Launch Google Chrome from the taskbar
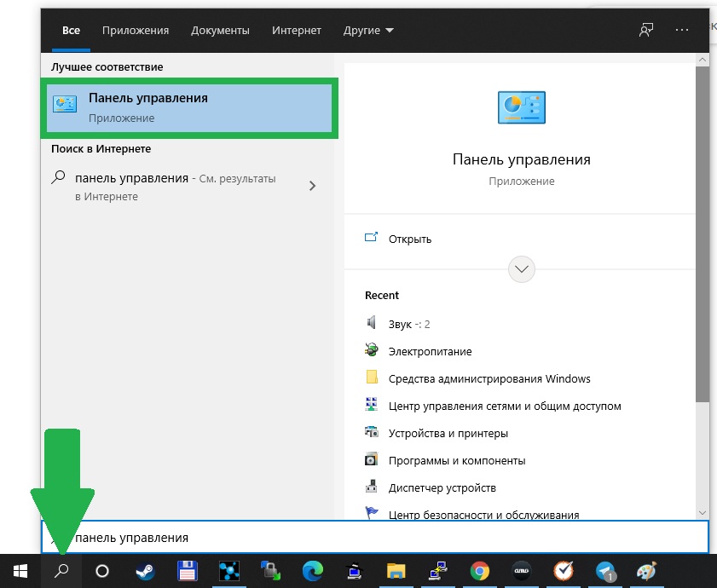The height and width of the screenshot is (588, 717). click(480, 571)
